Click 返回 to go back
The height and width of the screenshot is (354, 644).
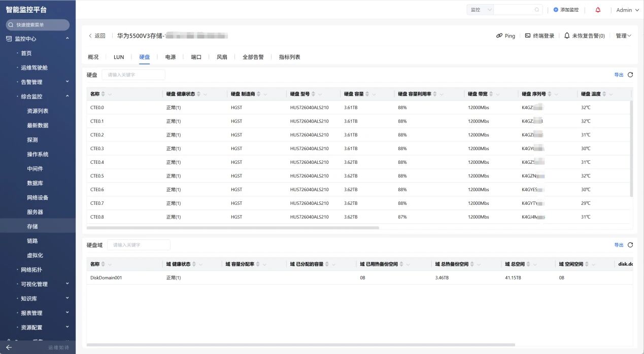tap(97, 36)
